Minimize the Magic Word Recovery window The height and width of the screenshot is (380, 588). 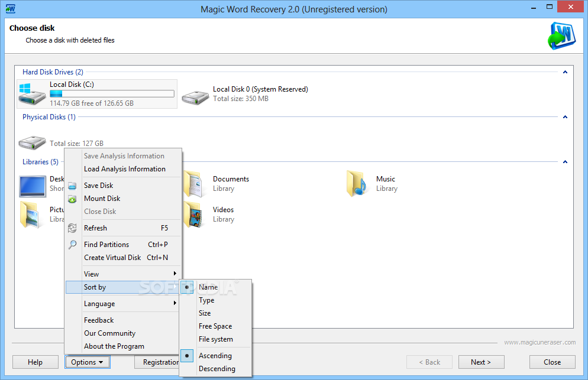(534, 7)
